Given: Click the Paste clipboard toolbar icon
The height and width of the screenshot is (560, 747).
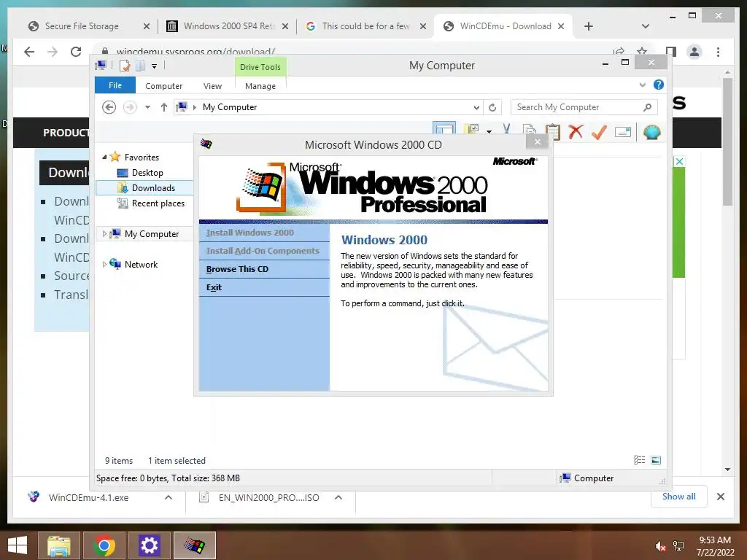Looking at the screenshot, I should tap(553, 131).
